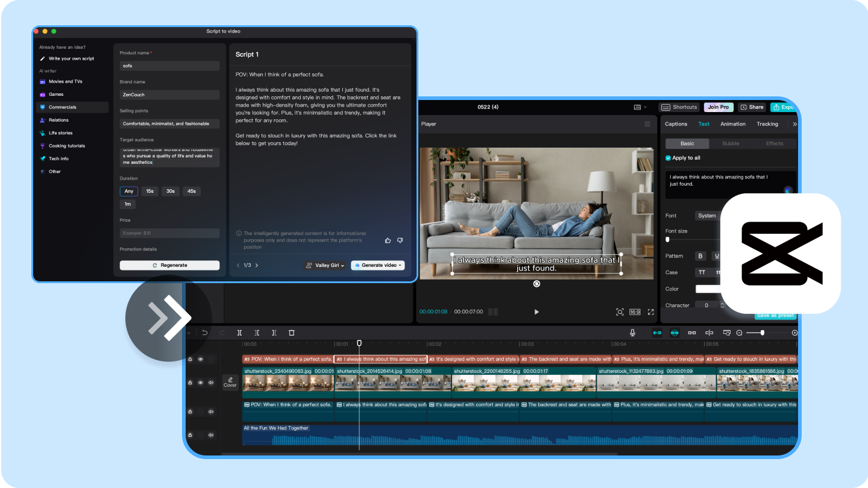Click the delete trash icon in timeline toolbar

(x=292, y=333)
